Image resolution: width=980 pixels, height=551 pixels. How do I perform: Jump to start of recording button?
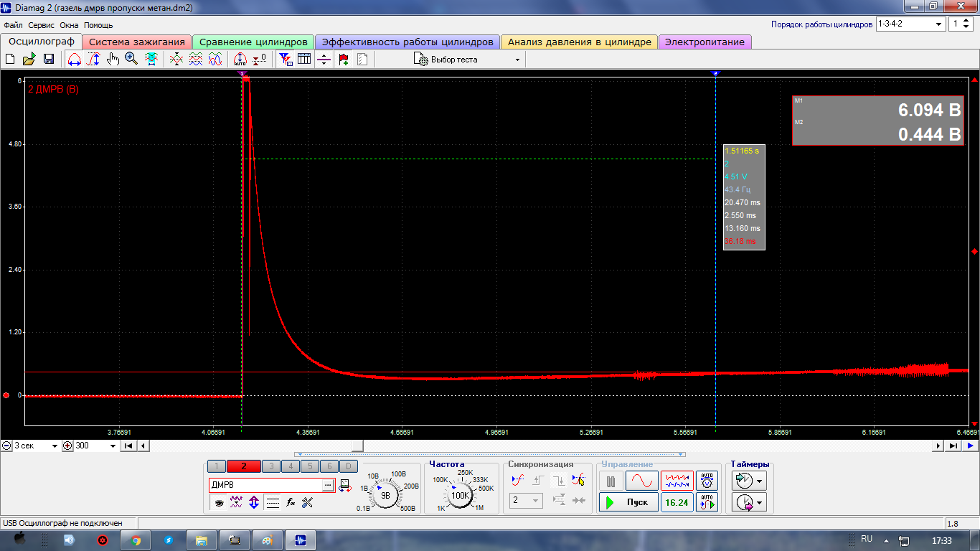[128, 446]
